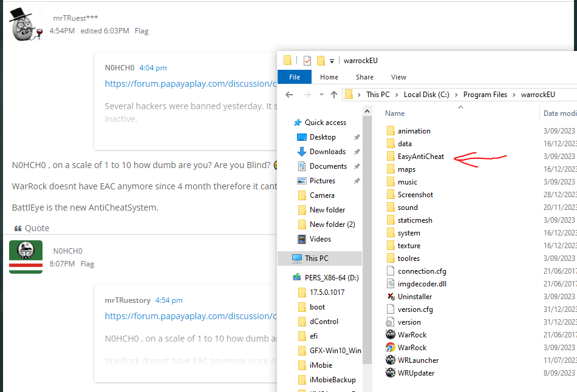Select the texture folder

pyautogui.click(x=404, y=246)
